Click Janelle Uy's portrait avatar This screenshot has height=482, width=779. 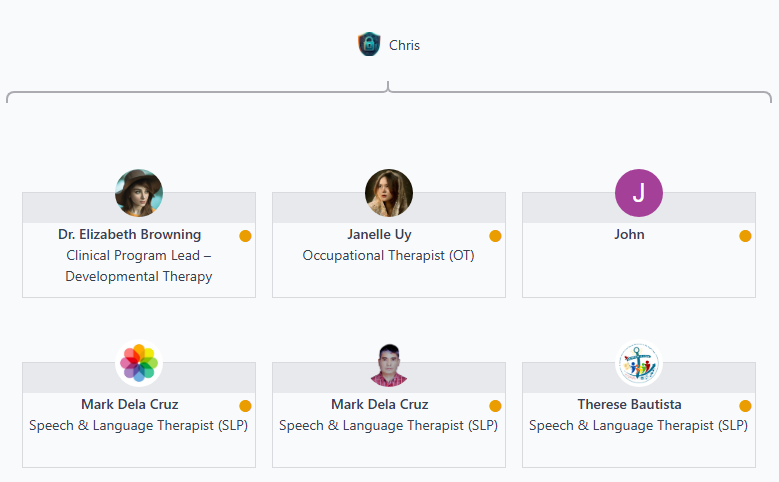[389, 193]
